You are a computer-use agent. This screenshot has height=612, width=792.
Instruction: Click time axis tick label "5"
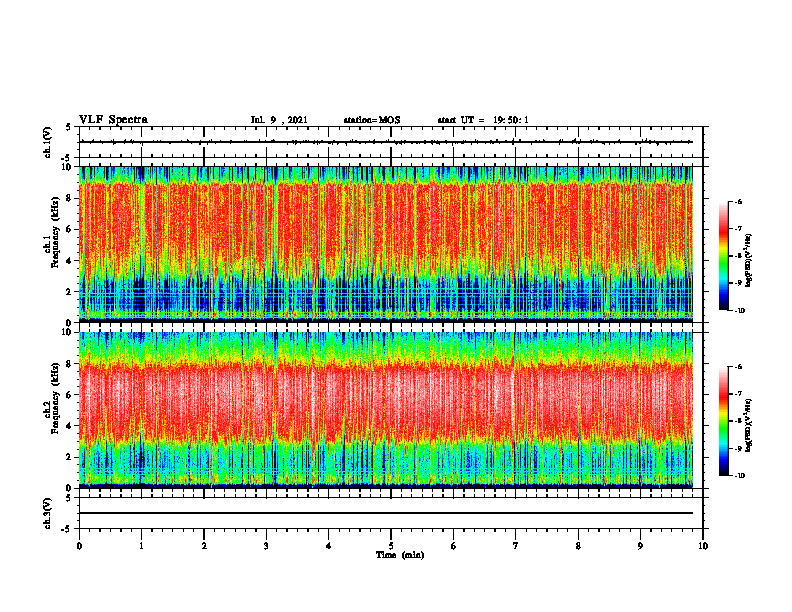(x=391, y=546)
